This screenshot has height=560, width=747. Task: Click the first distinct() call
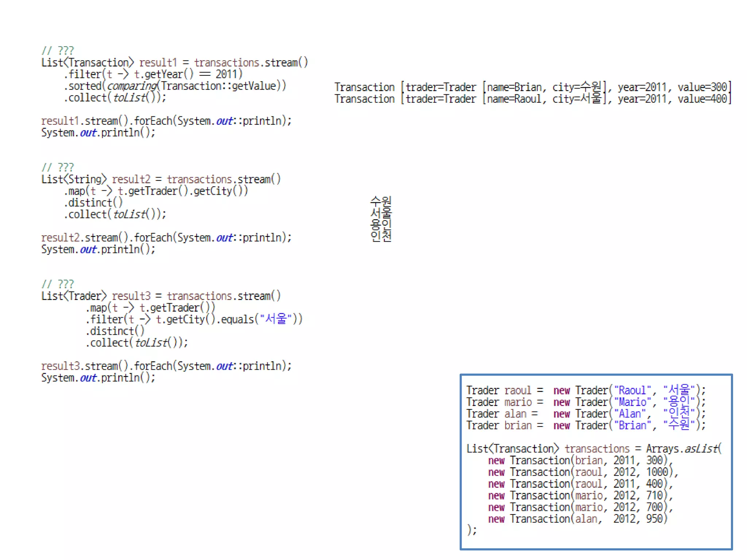click(x=93, y=203)
